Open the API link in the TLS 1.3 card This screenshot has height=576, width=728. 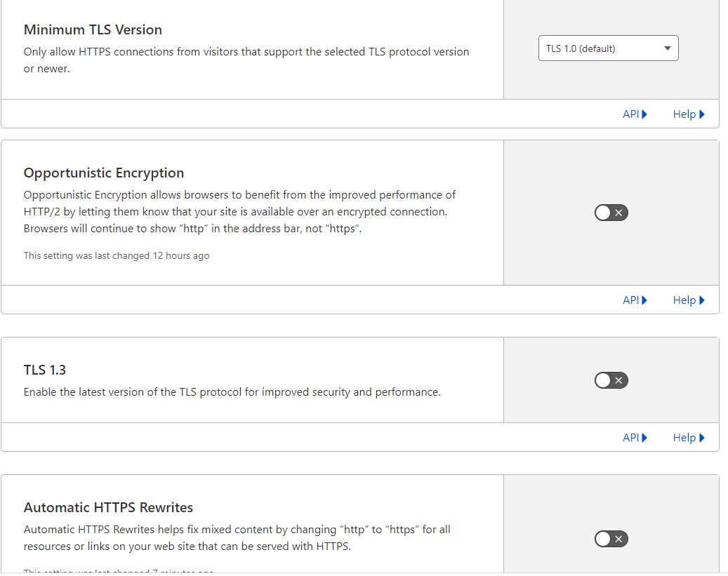click(x=631, y=438)
